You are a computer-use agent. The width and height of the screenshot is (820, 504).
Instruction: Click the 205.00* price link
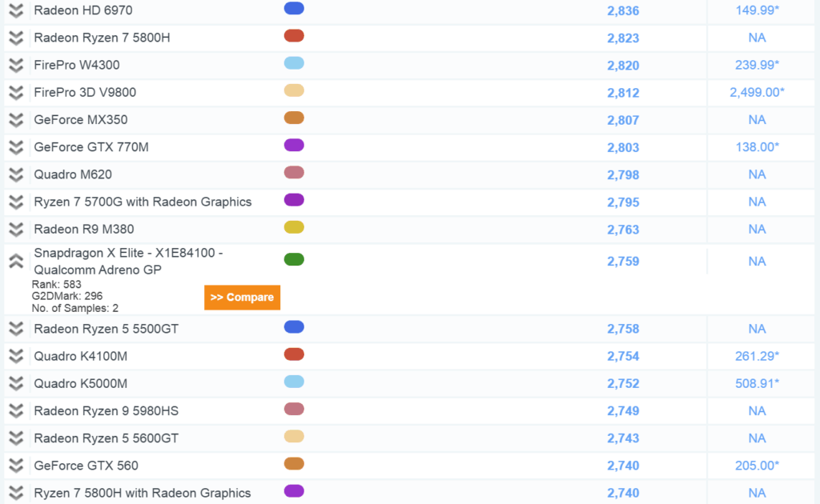758,466
